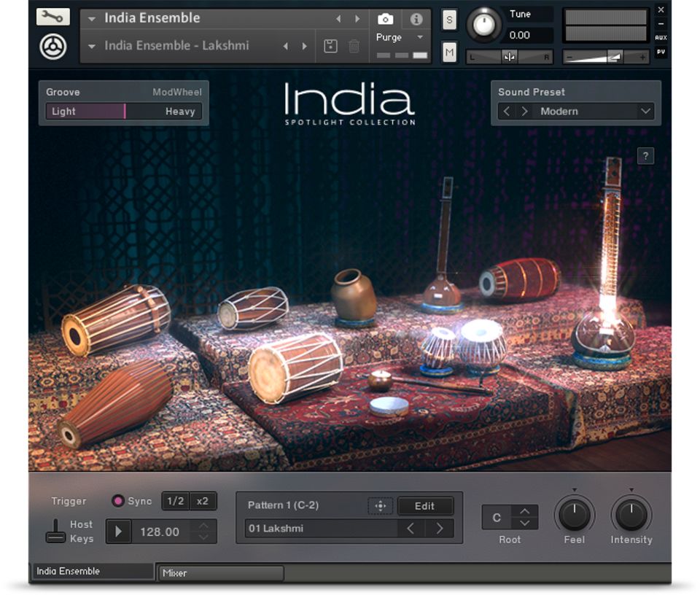Solo the instrument with S button
Screen dimensions: 700x595
(x=449, y=20)
